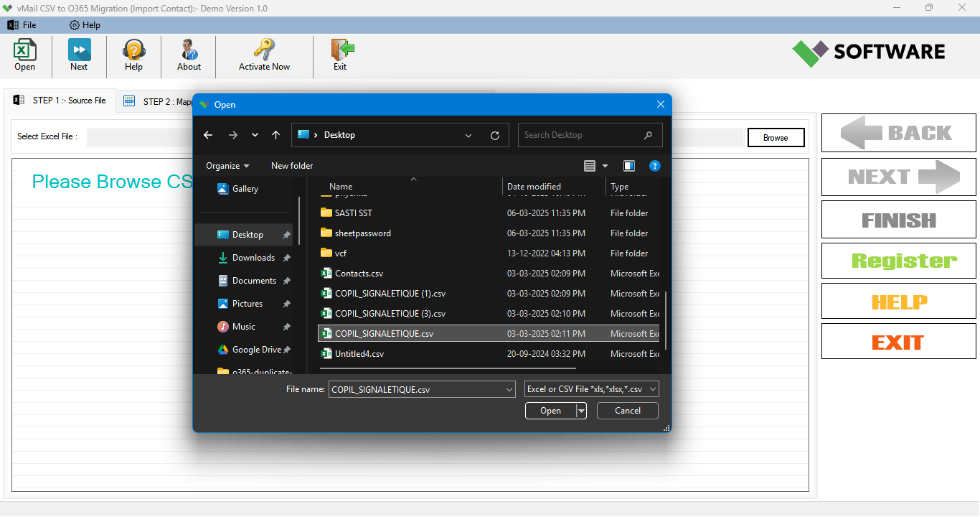Switch to STEP 1 Source File tab
This screenshot has height=517, width=980.
[x=60, y=101]
